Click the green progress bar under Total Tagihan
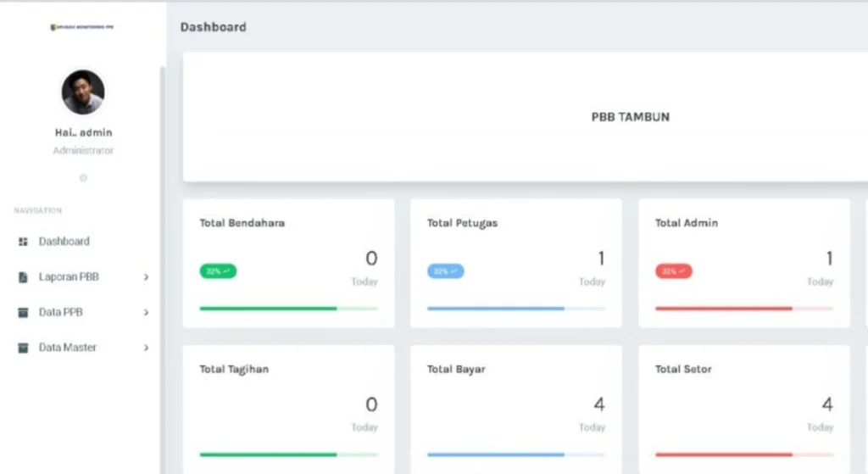Viewport: 868px width, 474px height. point(268,454)
